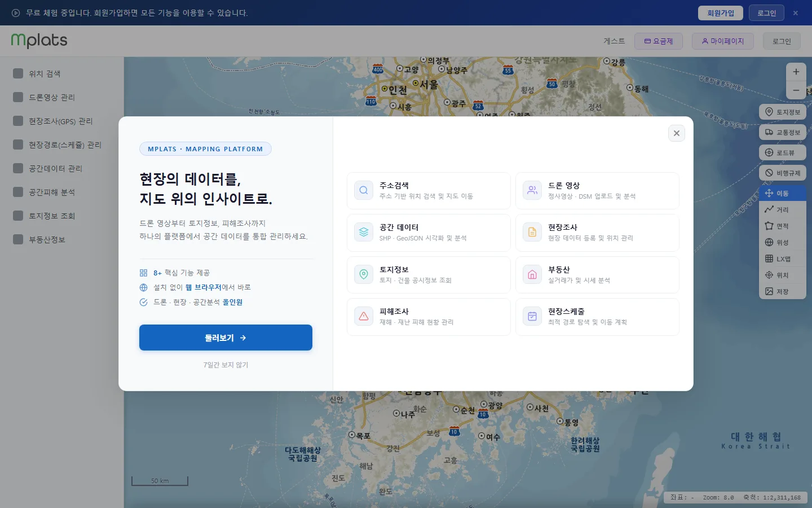
Task: Open the LX맵 map layer
Action: 782,259
